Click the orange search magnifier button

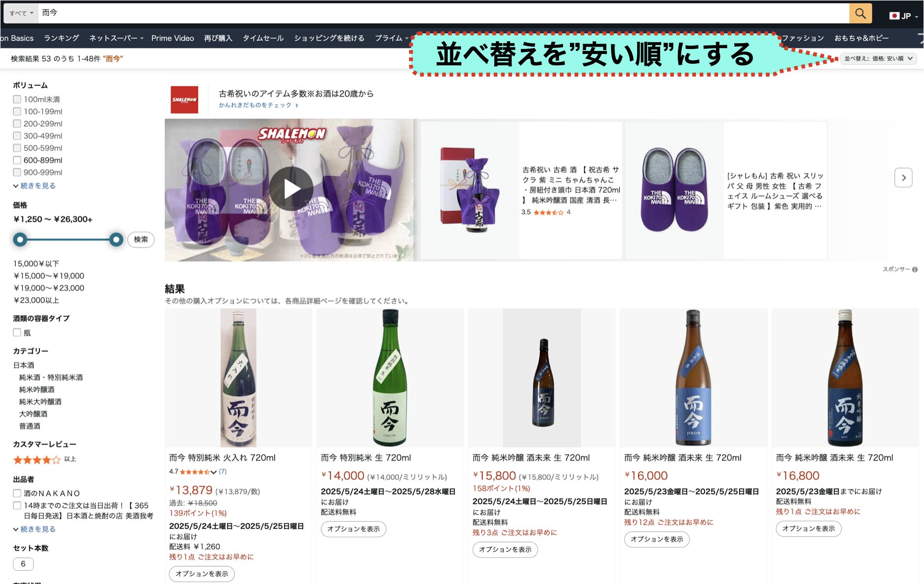(x=860, y=13)
